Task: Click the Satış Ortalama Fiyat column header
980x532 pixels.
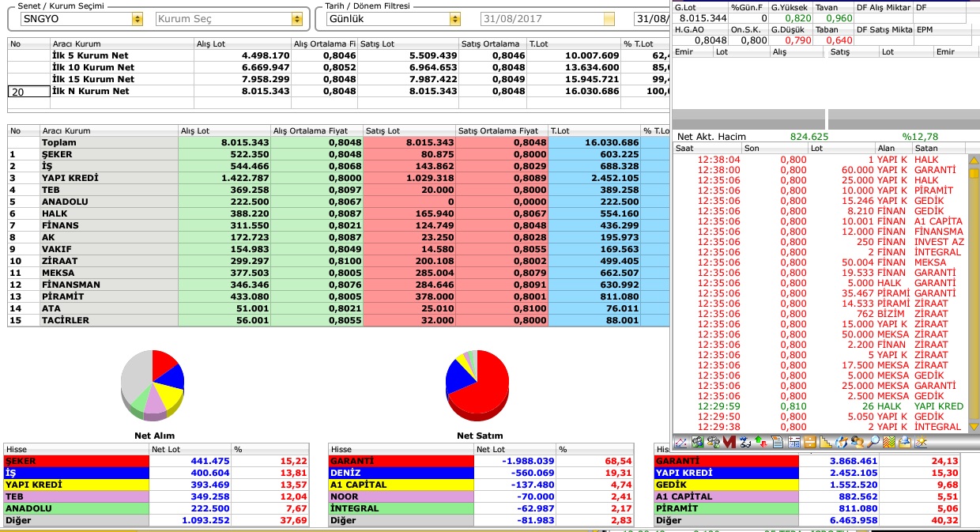Action: [x=502, y=130]
